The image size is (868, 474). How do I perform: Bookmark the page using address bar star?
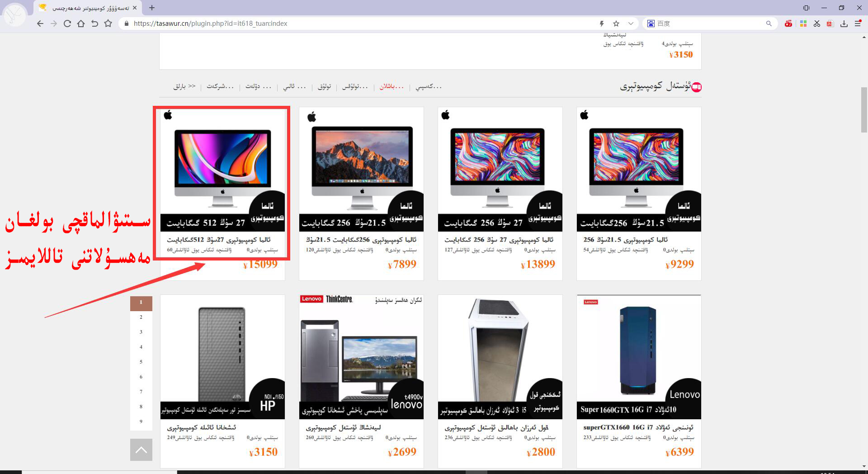tap(616, 24)
